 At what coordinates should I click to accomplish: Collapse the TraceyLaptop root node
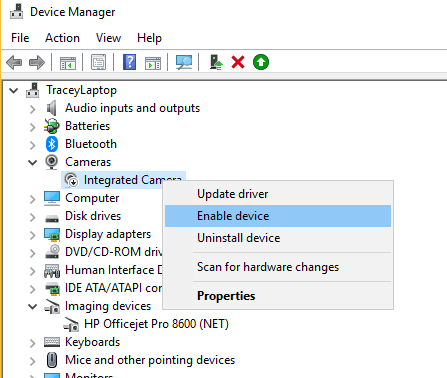[14, 90]
